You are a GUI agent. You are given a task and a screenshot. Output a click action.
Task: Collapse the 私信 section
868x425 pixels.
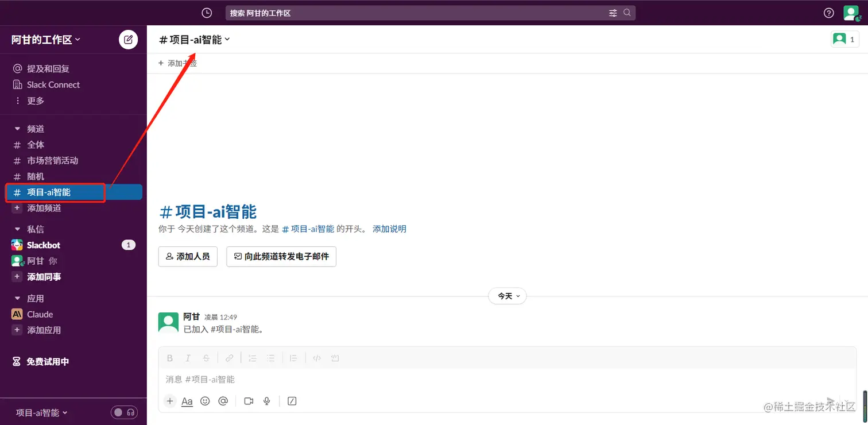(x=17, y=229)
